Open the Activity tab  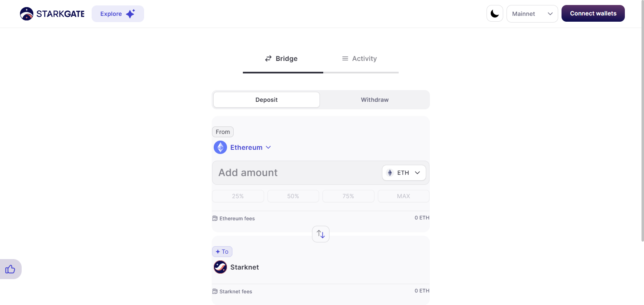[x=359, y=58]
